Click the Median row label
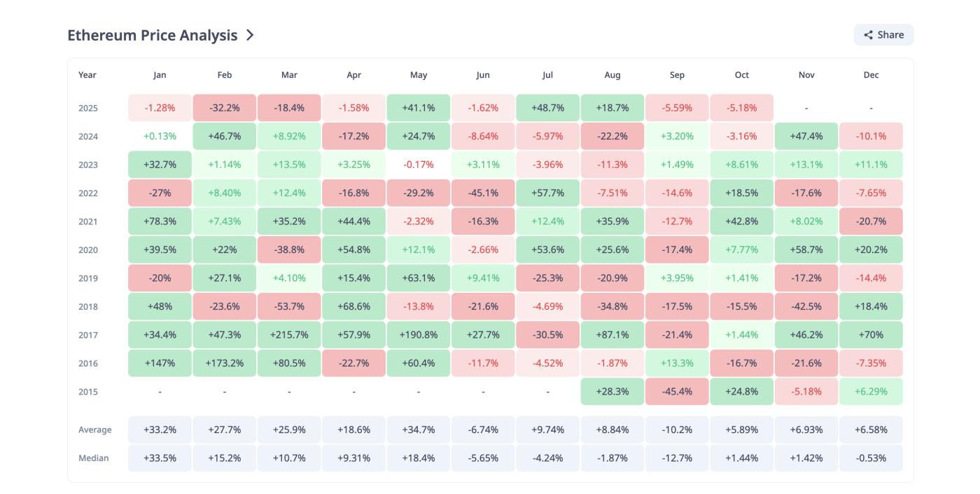 coord(94,458)
